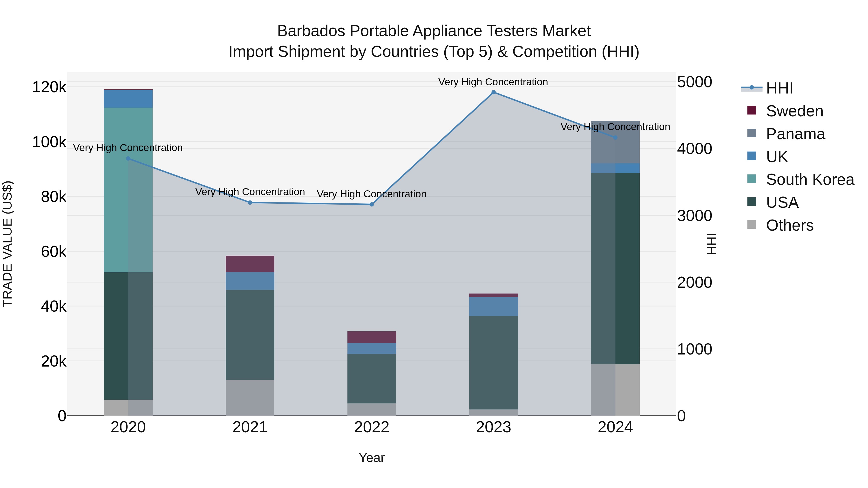
Task: Click the South Korea teal color swatch
Action: 751,179
